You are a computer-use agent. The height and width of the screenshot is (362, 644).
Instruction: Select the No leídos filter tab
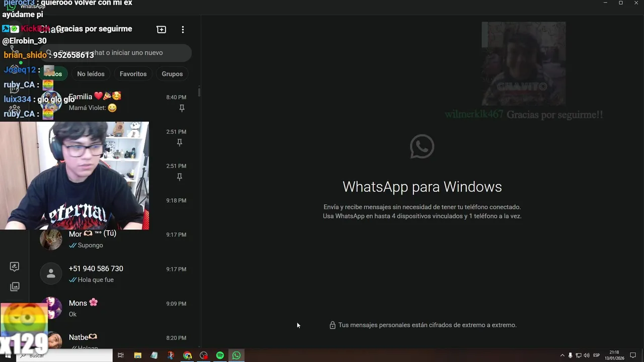(x=91, y=74)
